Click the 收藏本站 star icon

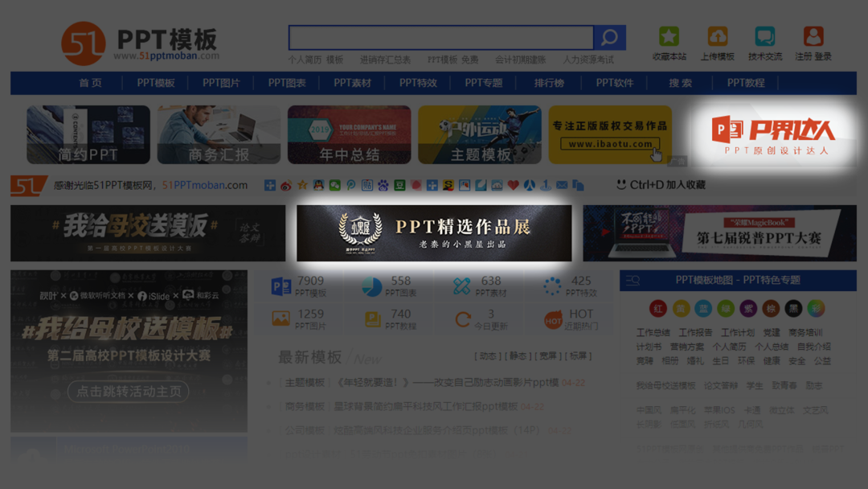click(669, 36)
